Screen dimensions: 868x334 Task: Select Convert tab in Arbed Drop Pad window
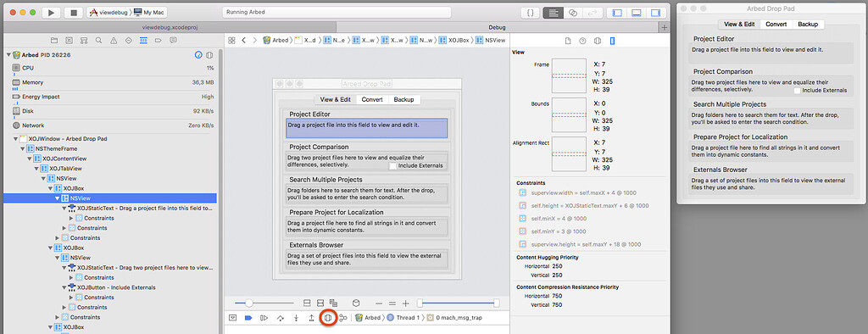(776, 25)
